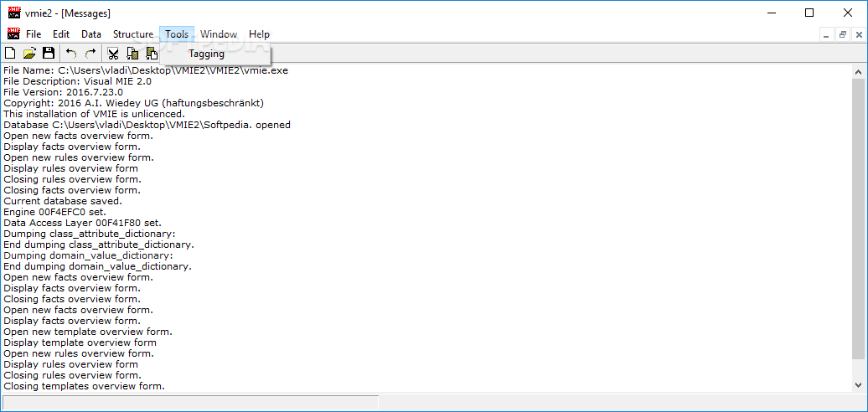Close the Messages child window
868x412 pixels.
859,35
